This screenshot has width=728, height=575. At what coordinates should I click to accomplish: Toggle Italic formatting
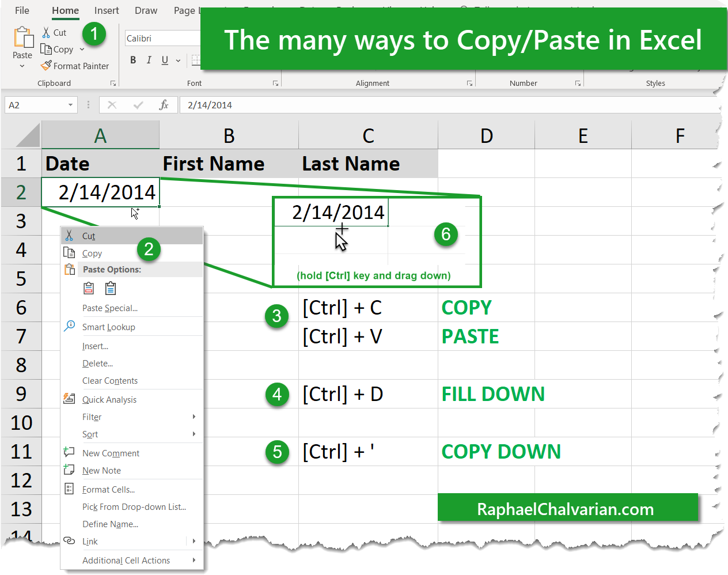coord(149,60)
